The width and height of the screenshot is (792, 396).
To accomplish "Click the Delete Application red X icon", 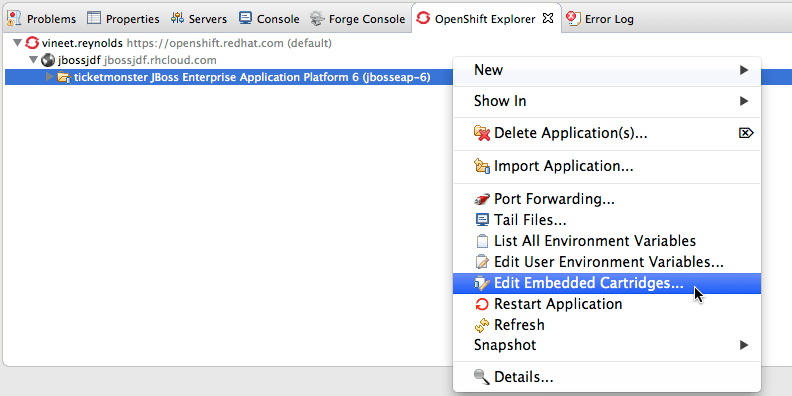I will click(x=482, y=133).
